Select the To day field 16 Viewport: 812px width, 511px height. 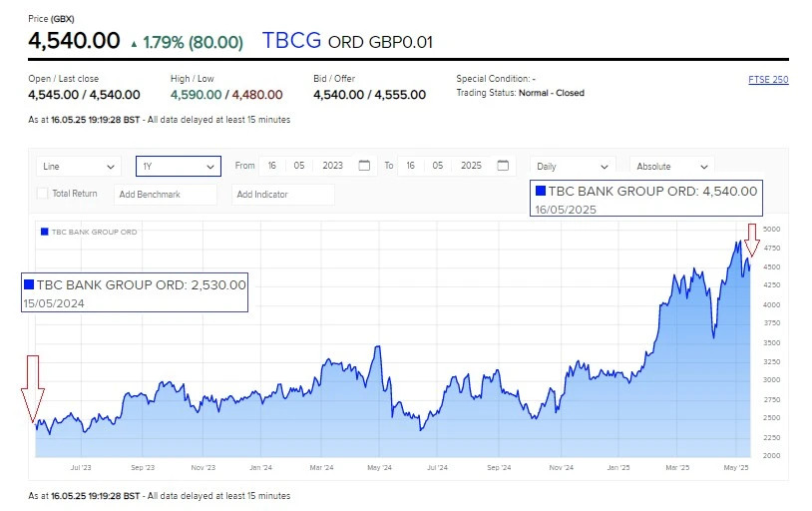click(410, 166)
